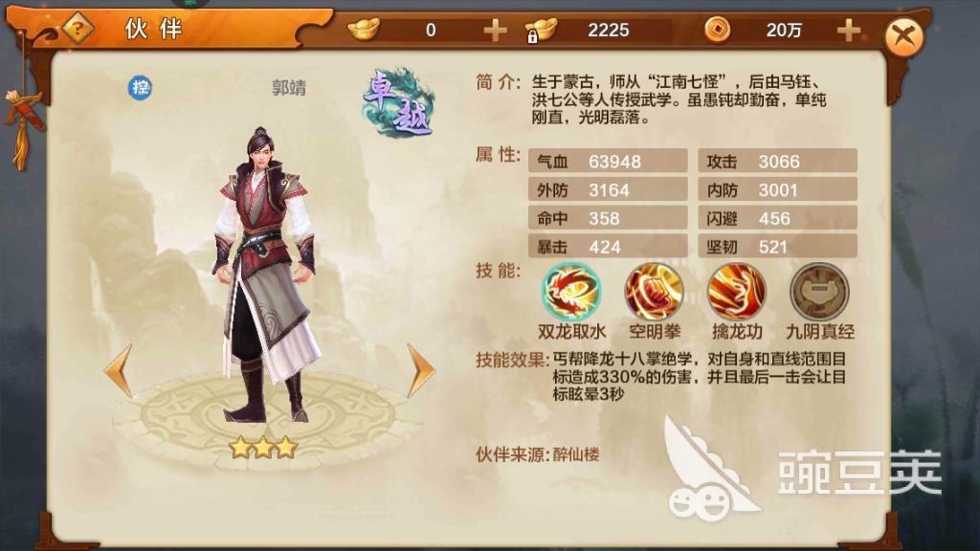Tap the 郭靖 character model
Image resolution: width=980 pixels, height=551 pixels.
(267, 275)
